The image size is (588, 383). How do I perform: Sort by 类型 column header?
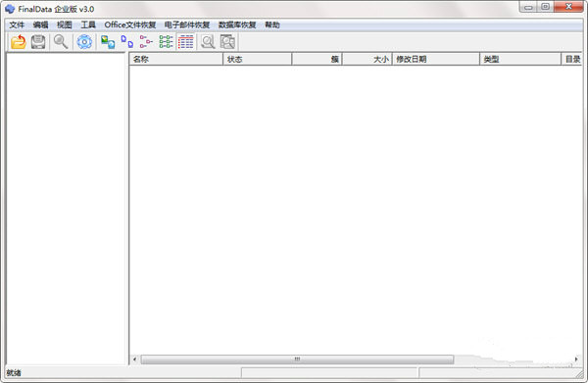[x=520, y=59]
